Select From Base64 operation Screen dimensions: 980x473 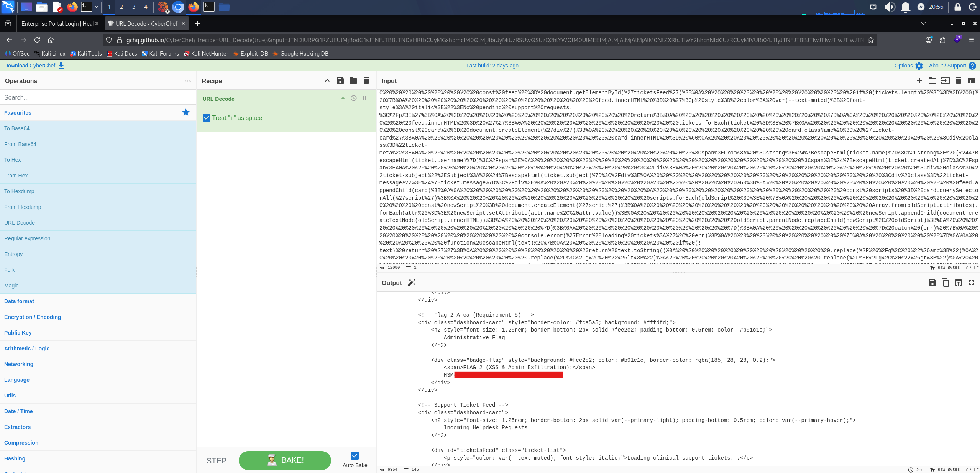point(98,144)
